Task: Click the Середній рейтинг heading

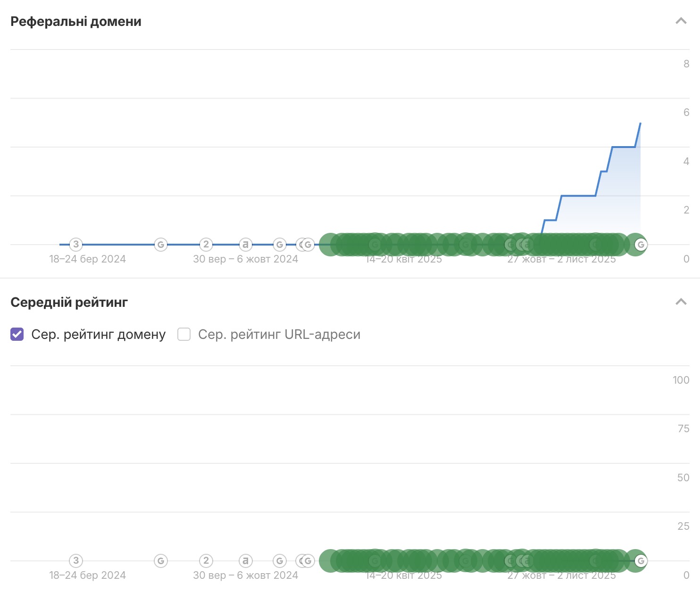Action: click(69, 302)
